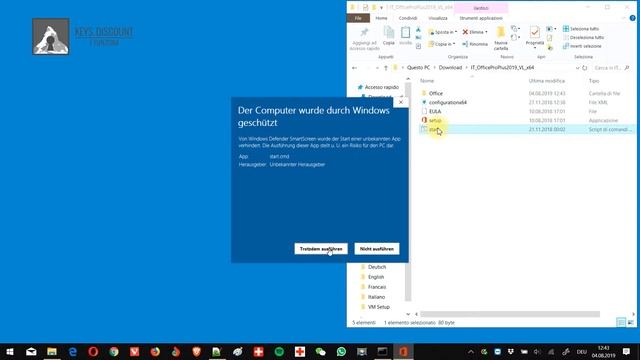Collapse the ribbon with the chevron
The height and width of the screenshot is (360, 640).
tap(623, 18)
